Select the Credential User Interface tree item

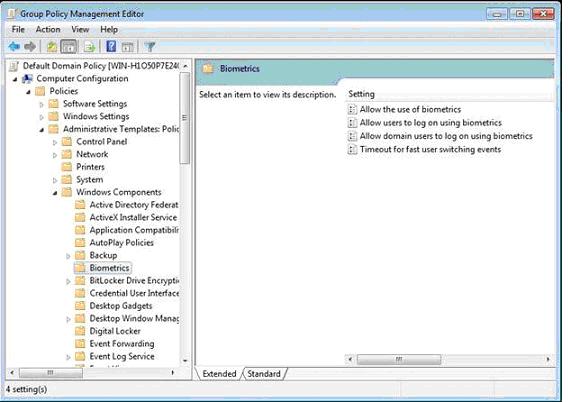134,293
